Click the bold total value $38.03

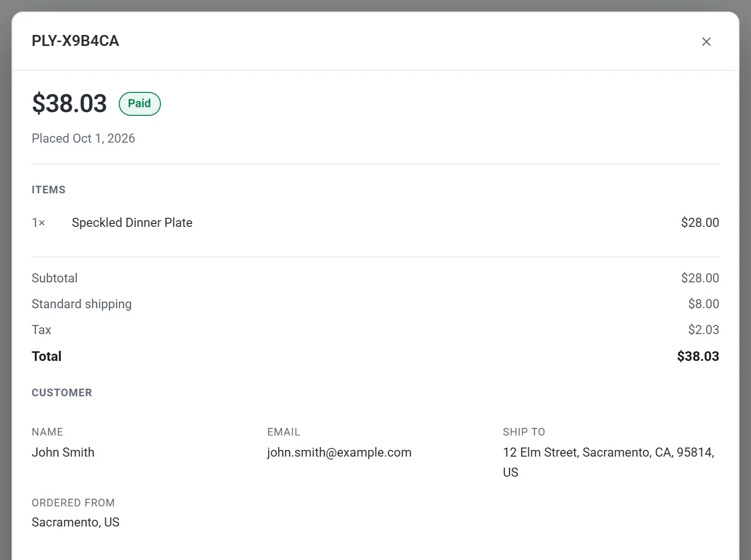[698, 356]
